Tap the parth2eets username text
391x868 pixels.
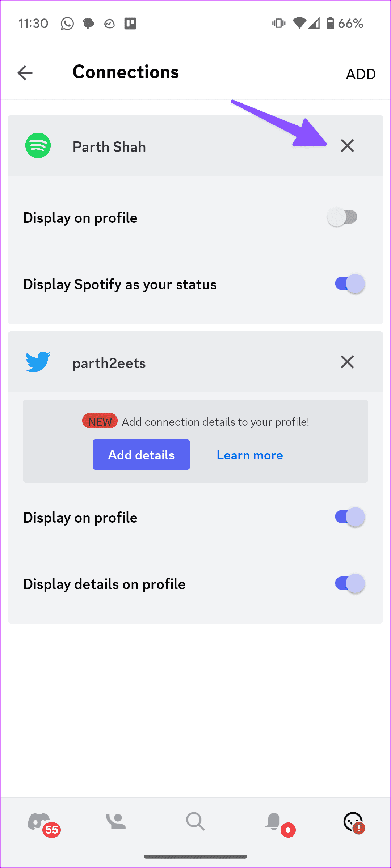pyautogui.click(x=109, y=363)
